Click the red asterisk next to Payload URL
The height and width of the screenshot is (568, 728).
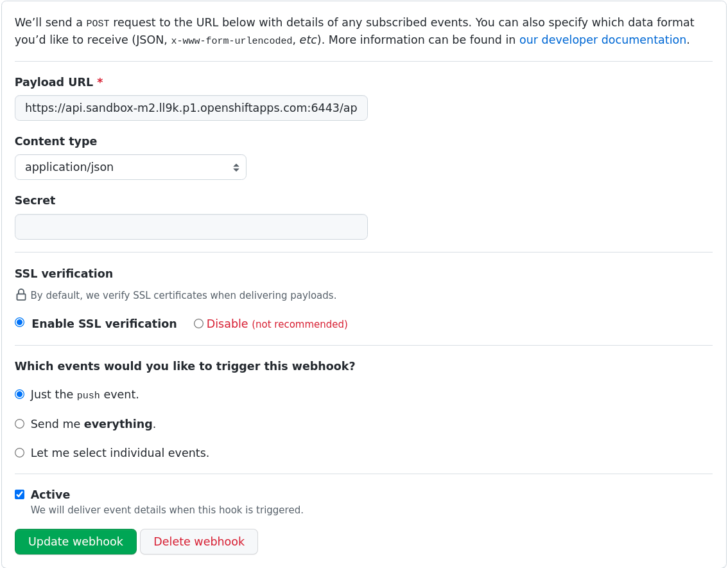coord(100,82)
